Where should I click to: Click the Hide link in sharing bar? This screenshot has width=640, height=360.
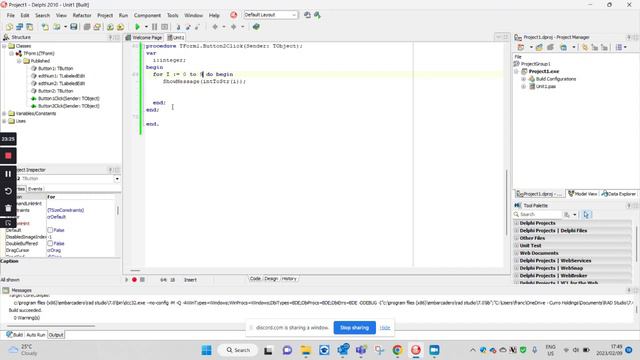[385, 328]
